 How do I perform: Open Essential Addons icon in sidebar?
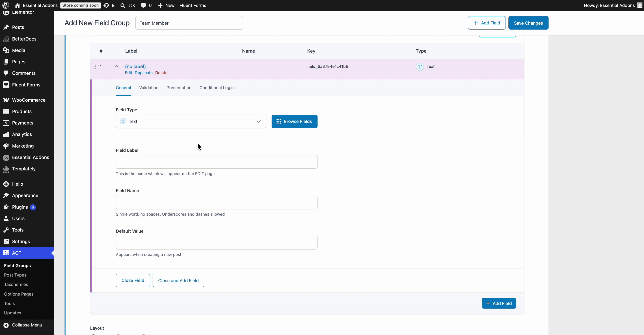(x=6, y=157)
